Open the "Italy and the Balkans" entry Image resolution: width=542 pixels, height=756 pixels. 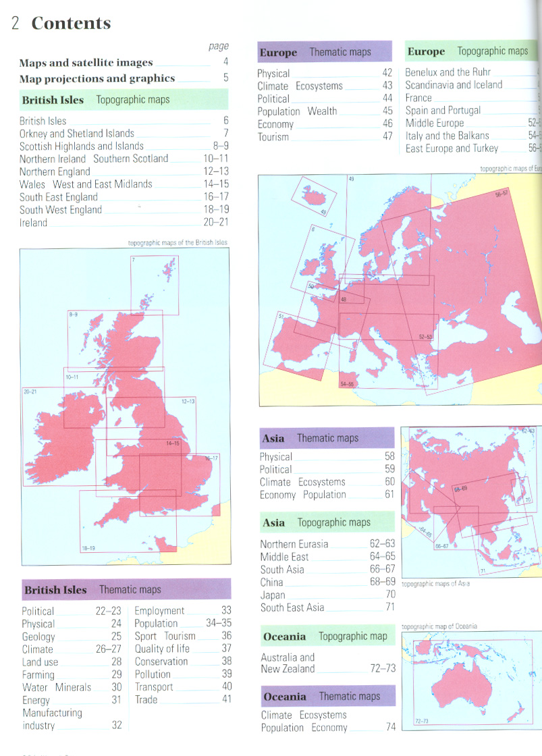tap(447, 136)
